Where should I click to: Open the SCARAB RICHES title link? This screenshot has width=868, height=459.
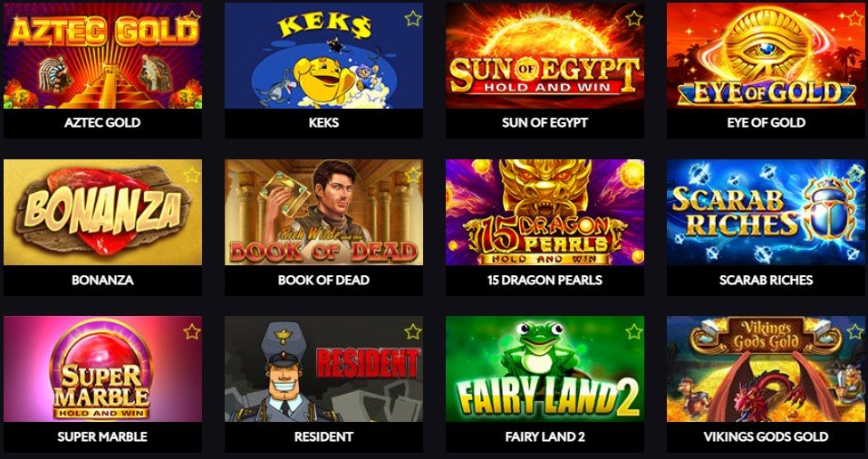click(767, 280)
